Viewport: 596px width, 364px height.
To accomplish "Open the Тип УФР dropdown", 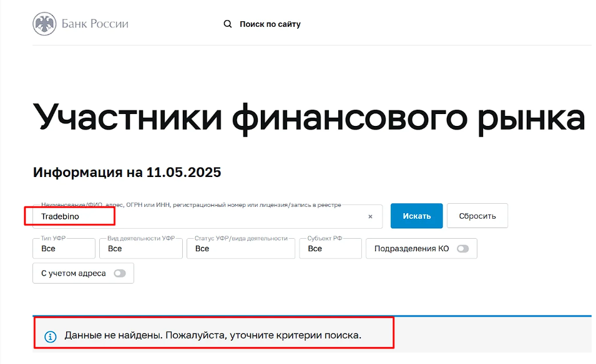I will point(64,249).
